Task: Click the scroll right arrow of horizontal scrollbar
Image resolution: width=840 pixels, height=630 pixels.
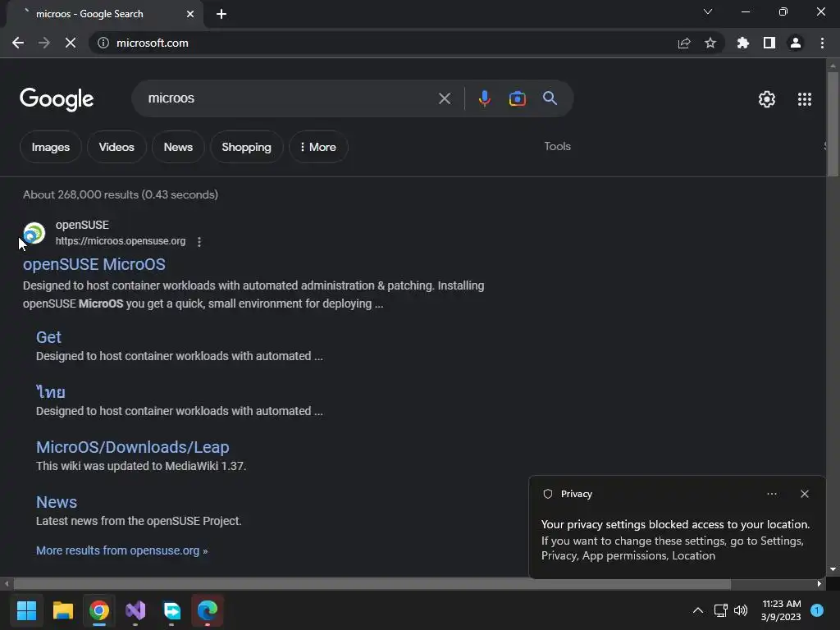Action: click(819, 583)
